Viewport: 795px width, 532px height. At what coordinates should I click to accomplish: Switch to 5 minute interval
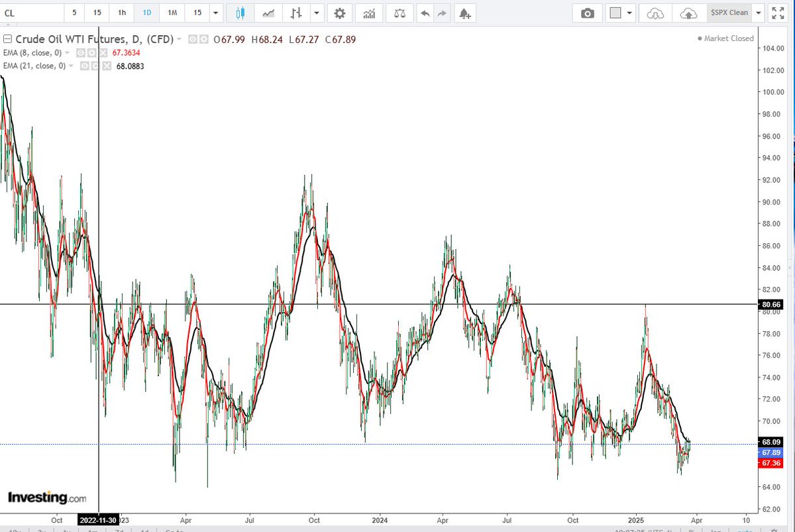[x=74, y=13]
